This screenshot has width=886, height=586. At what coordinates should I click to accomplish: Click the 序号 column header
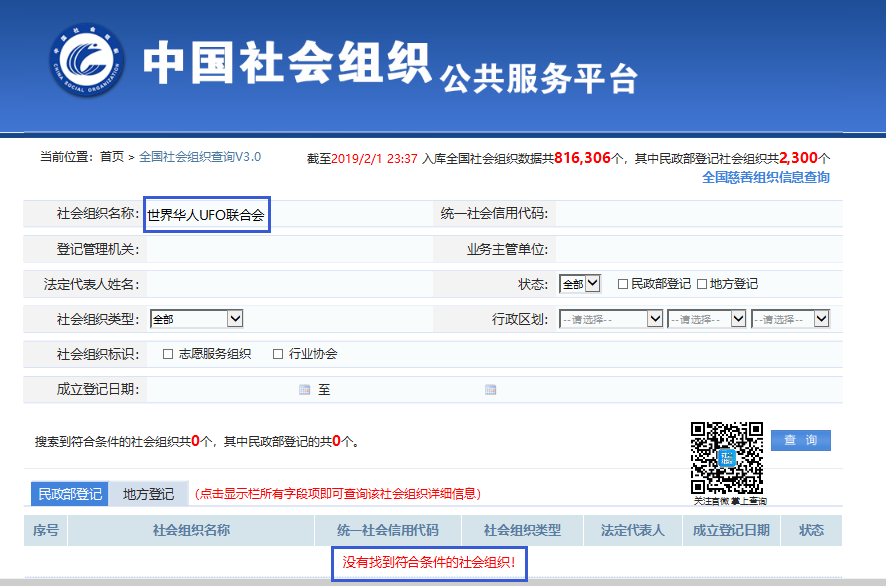pyautogui.click(x=46, y=530)
